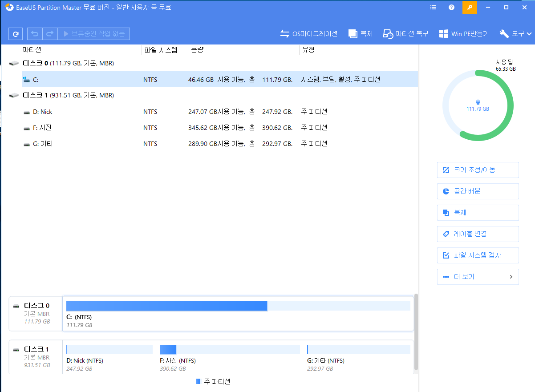
Task: Launch 파티션 복구 partition recovery
Action: (x=406, y=34)
